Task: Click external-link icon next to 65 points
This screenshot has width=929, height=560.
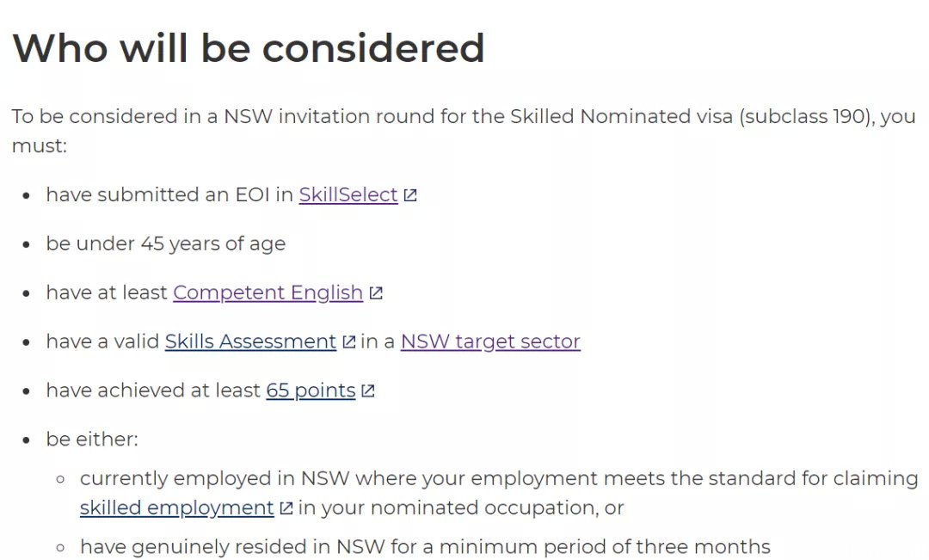Action: pos(368,391)
